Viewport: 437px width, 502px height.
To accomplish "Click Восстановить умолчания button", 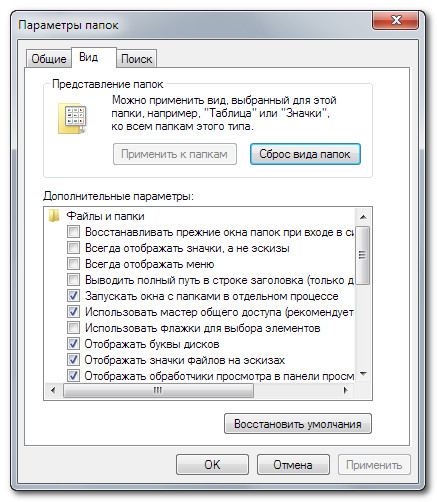I will [298, 424].
